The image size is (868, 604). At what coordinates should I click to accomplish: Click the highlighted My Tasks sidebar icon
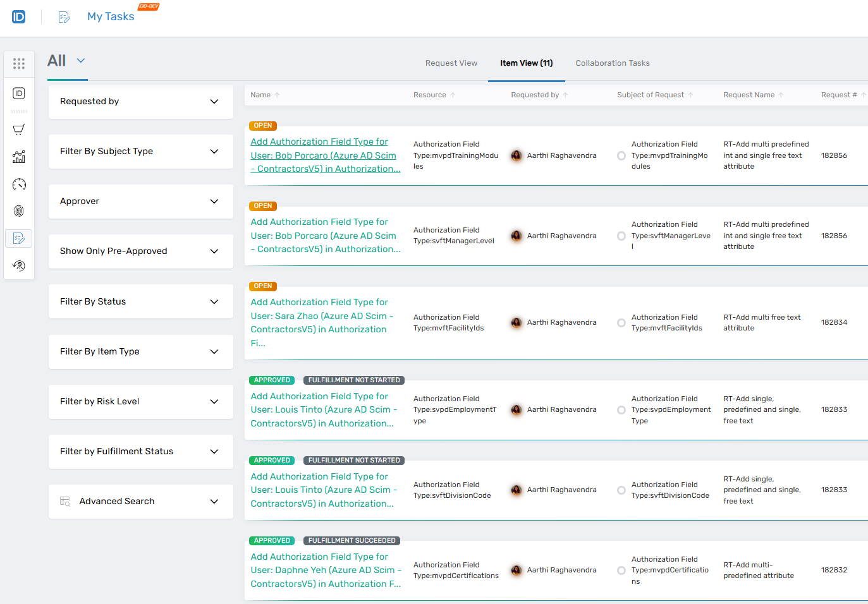pos(18,238)
